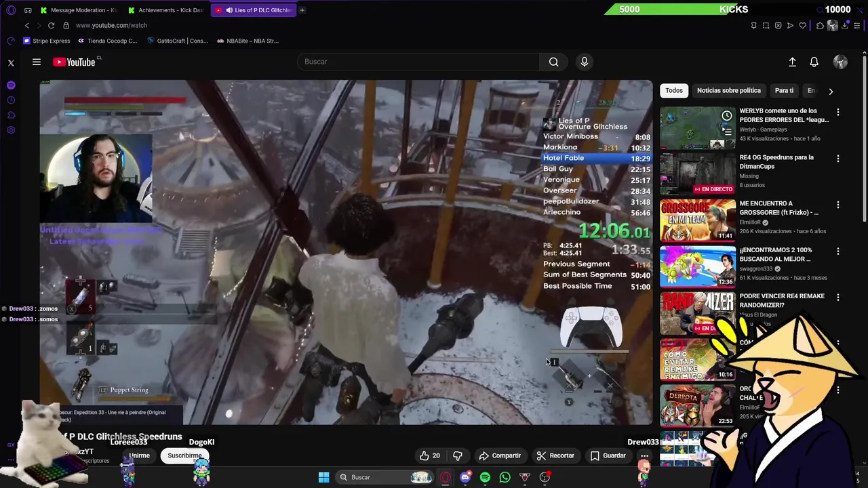Open the WERLYB video thumbnail
This screenshot has width=868, height=488.
click(698, 128)
